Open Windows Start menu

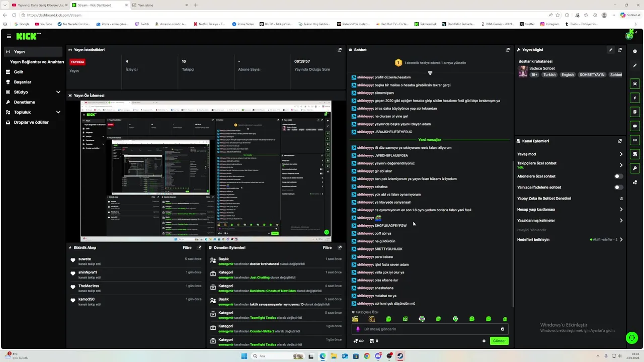point(244,356)
